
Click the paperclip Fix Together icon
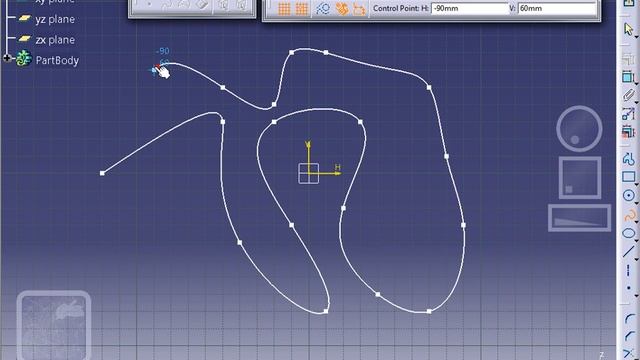pos(628,95)
